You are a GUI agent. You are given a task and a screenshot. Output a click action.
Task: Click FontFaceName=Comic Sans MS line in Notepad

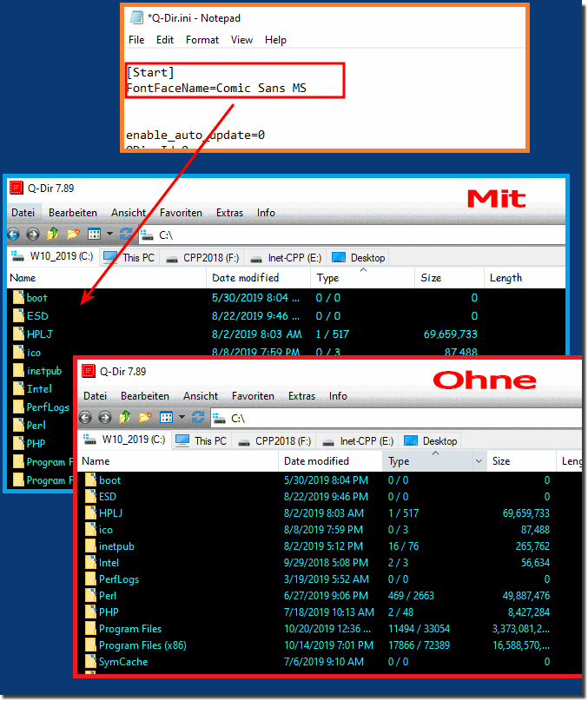coord(216,88)
